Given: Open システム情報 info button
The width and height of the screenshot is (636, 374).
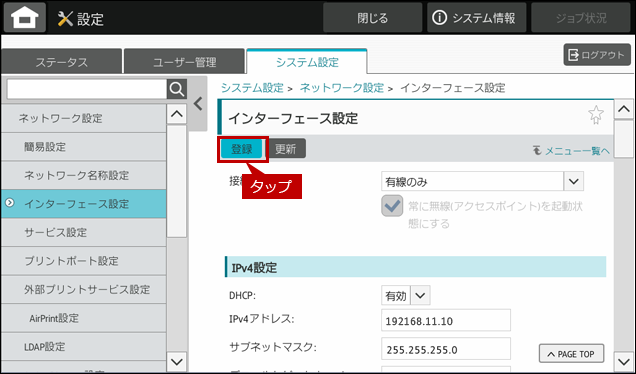Looking at the screenshot, I should 476,18.
